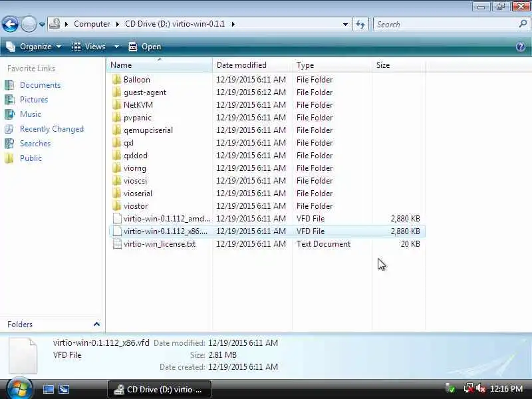This screenshot has width=532, height=399.
Task: Click the Open toolbar button
Action: [x=145, y=47]
